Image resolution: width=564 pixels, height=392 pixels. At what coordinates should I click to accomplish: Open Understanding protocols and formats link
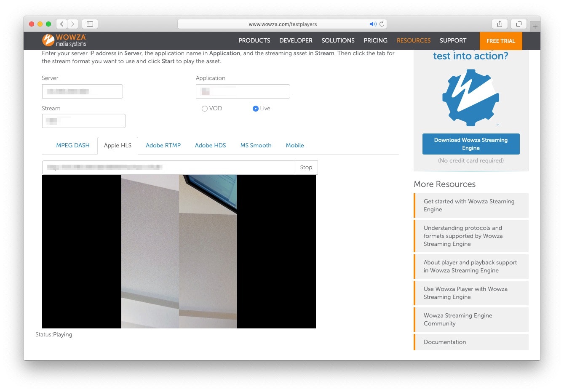coord(471,236)
